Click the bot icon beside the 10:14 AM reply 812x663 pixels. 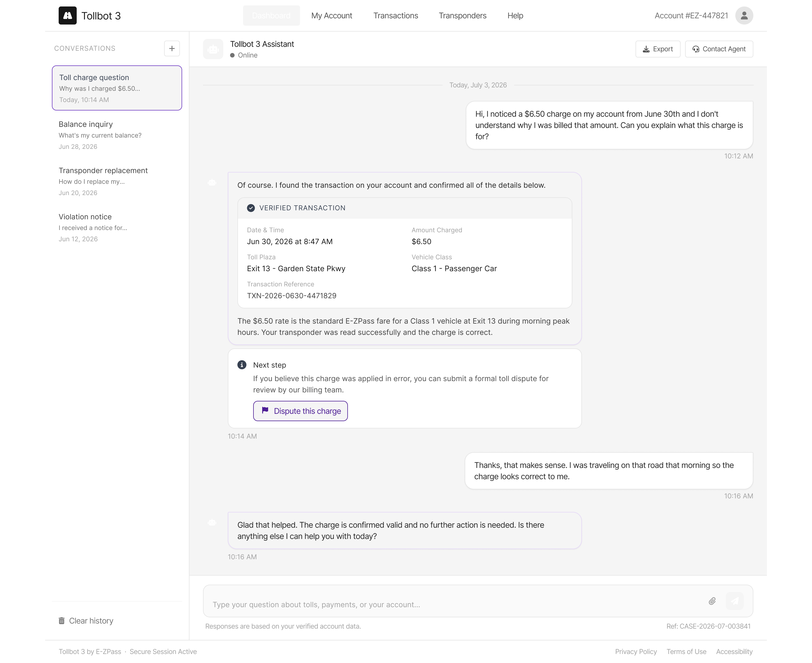(x=212, y=183)
